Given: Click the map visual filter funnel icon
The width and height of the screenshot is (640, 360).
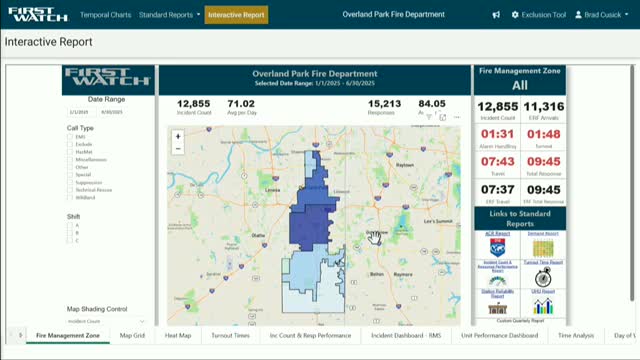Looking at the screenshot, I should (x=429, y=117).
